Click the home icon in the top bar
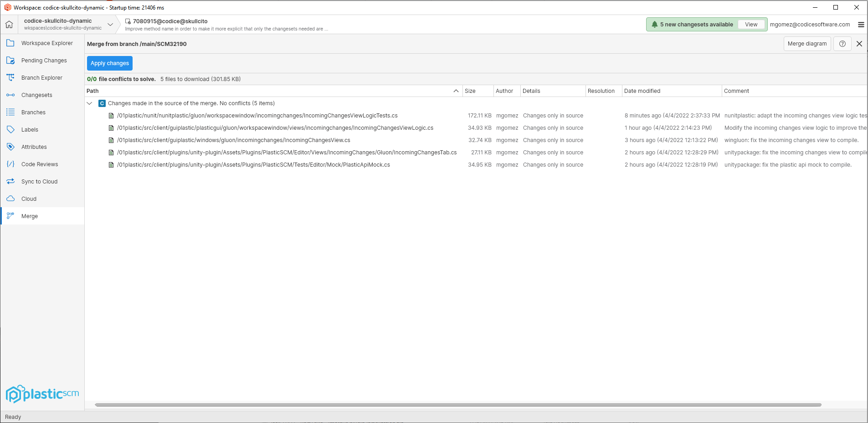 point(9,24)
